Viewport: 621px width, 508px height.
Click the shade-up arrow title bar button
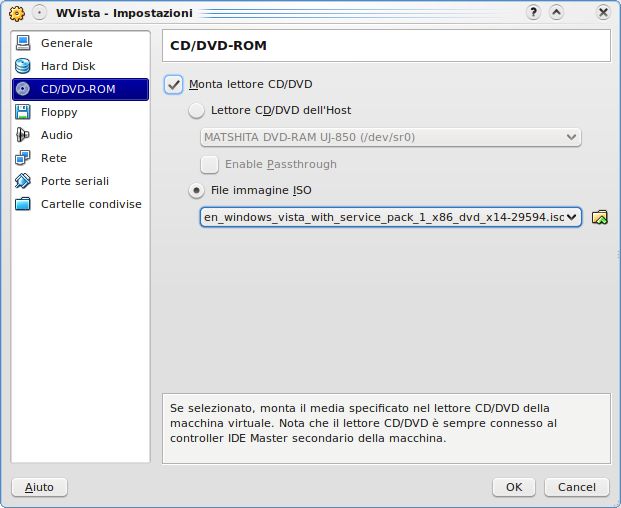click(556, 13)
